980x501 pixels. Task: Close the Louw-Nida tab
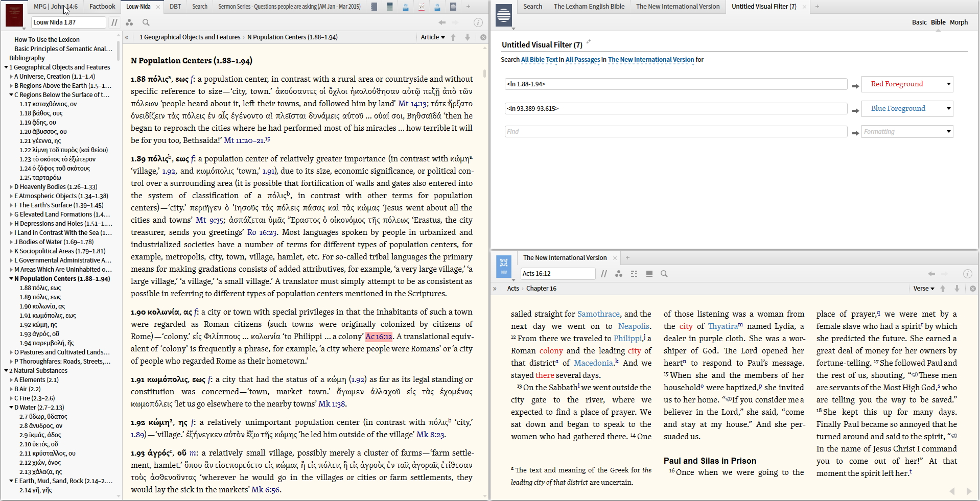coord(158,7)
